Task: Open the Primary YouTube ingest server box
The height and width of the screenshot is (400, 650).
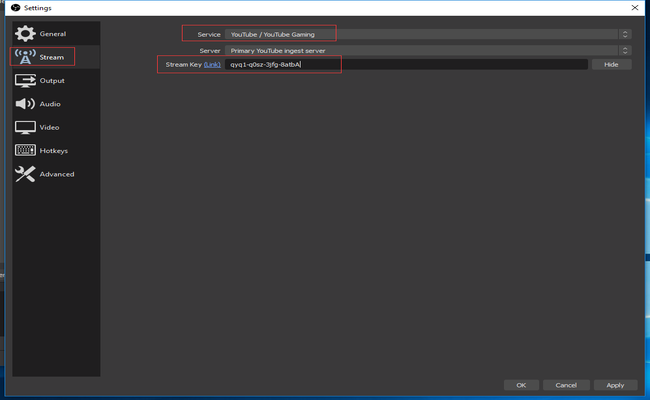Action: (420, 50)
